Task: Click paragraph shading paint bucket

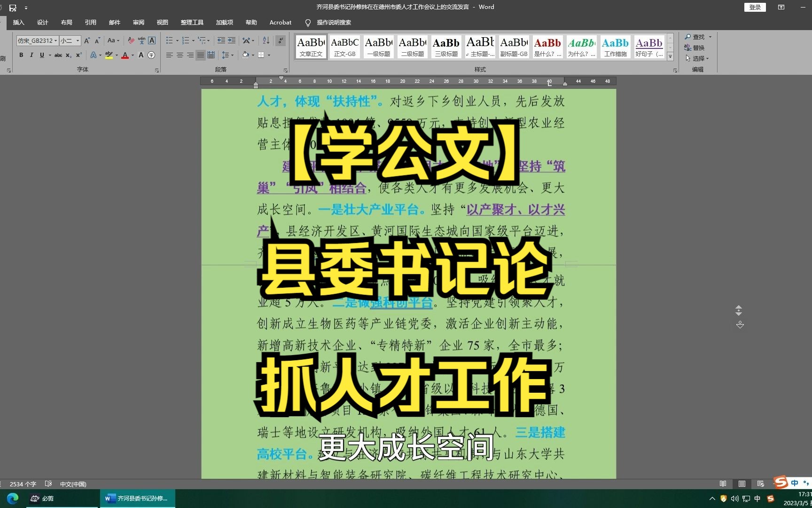Action: tap(245, 55)
